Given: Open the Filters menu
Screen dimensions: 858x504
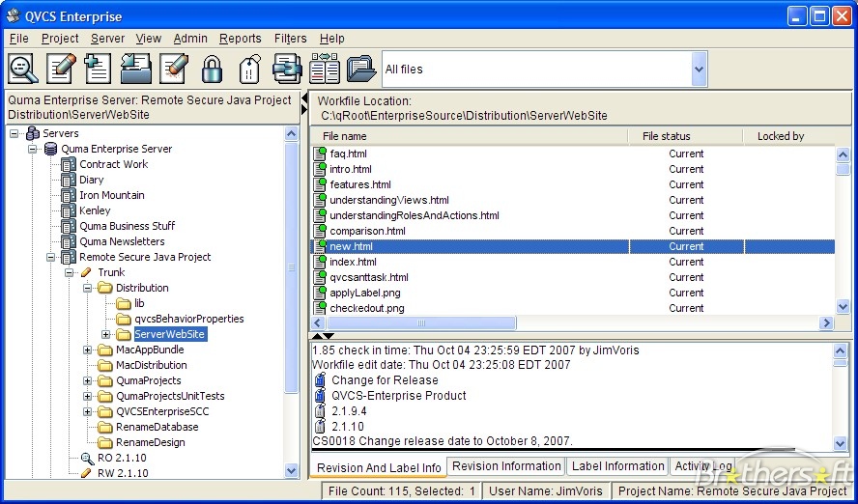Looking at the screenshot, I should click(291, 39).
